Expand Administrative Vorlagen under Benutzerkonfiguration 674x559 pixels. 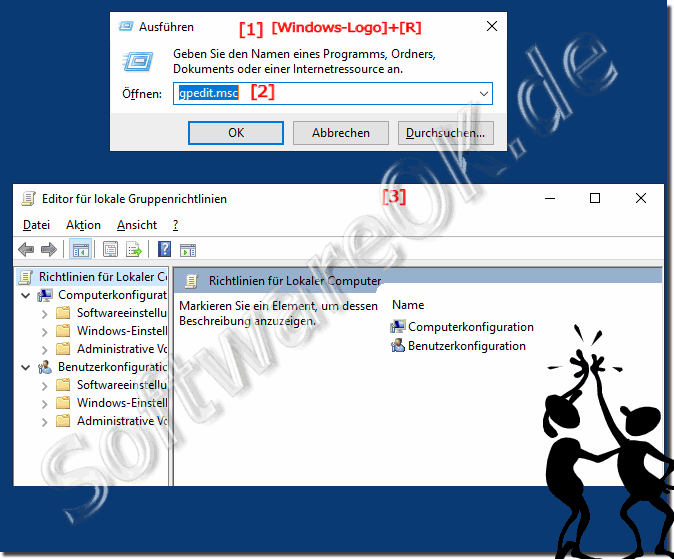pyautogui.click(x=44, y=422)
